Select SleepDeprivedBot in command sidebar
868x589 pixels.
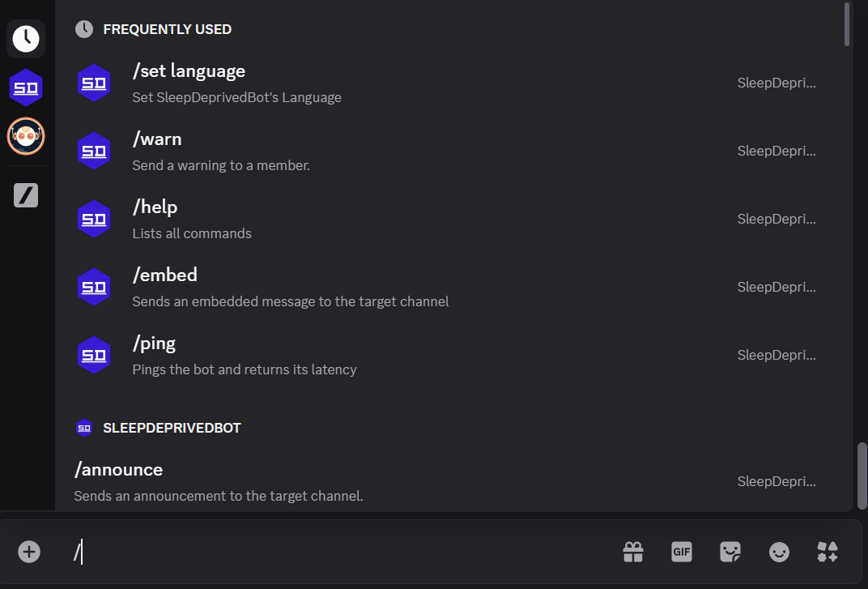[26, 87]
